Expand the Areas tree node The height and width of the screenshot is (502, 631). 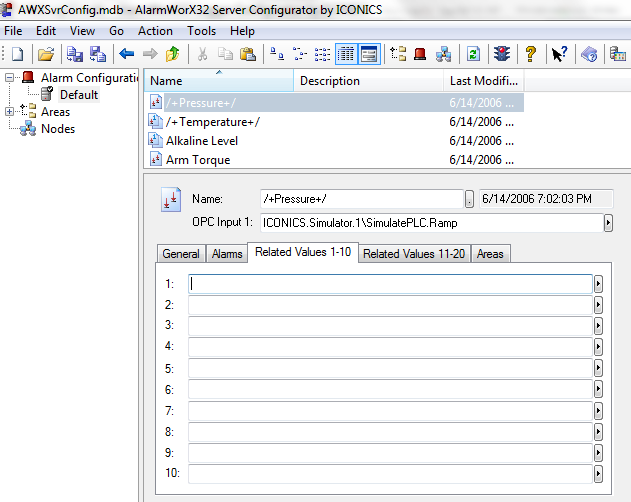click(10, 112)
